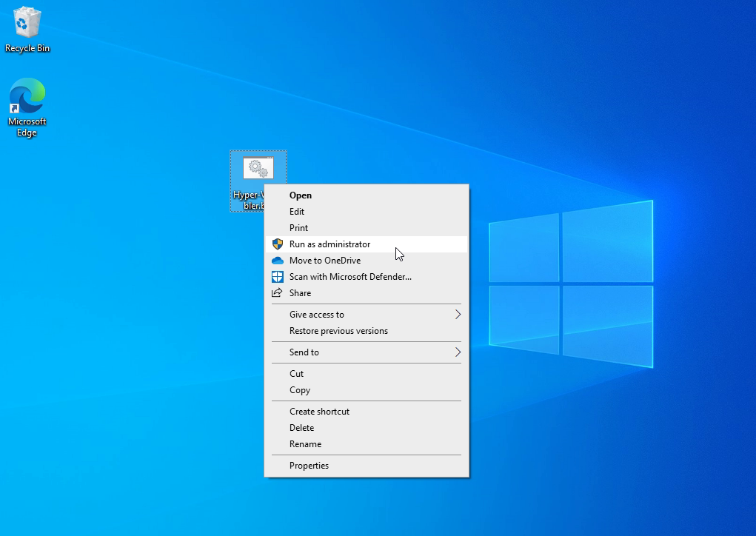Expand the Send to submenu arrow

click(x=458, y=352)
